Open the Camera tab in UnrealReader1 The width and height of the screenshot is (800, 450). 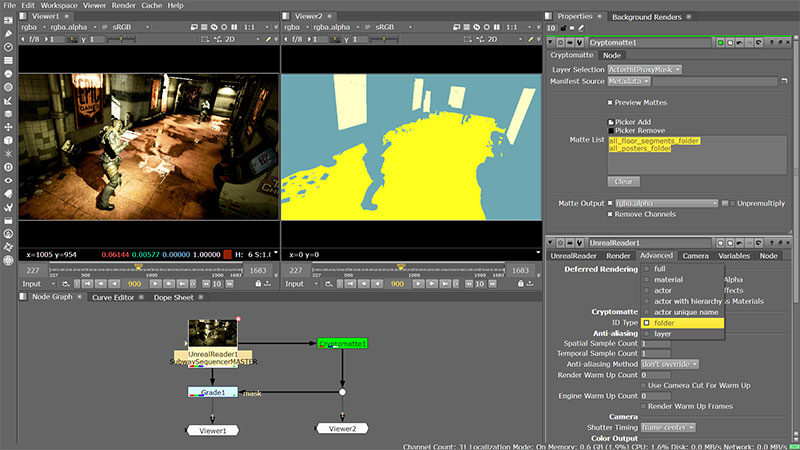click(x=695, y=256)
